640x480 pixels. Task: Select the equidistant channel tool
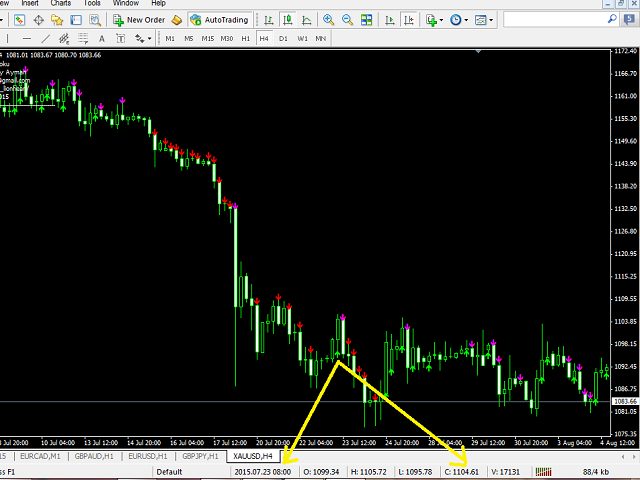point(64,39)
